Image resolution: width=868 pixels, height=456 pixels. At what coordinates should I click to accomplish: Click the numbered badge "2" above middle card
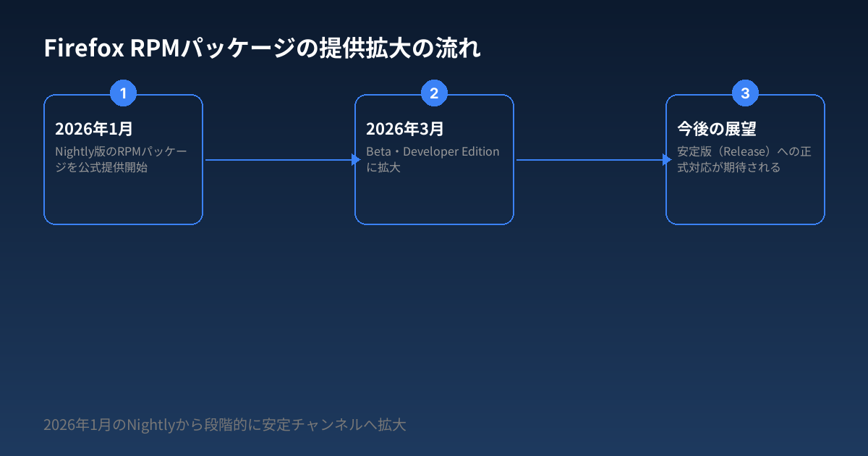point(434,93)
